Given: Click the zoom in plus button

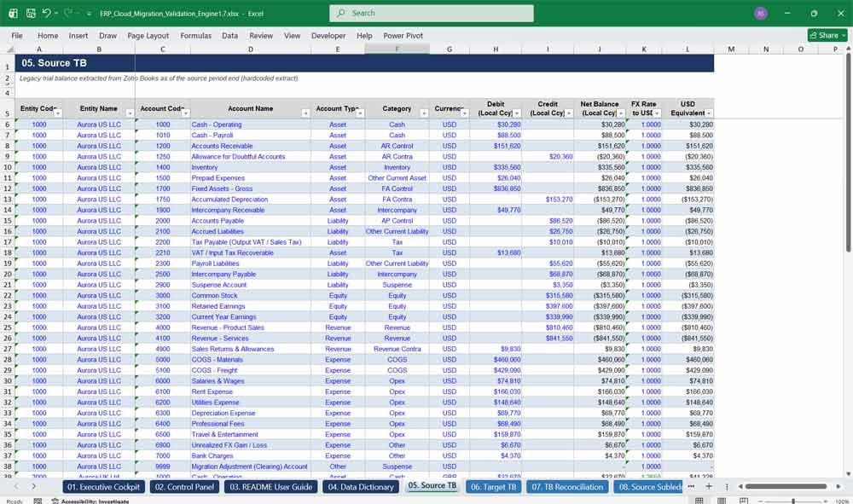Looking at the screenshot, I should [x=827, y=501].
